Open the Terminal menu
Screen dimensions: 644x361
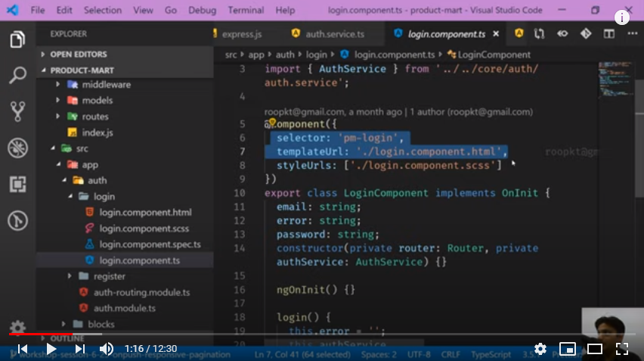coord(246,11)
